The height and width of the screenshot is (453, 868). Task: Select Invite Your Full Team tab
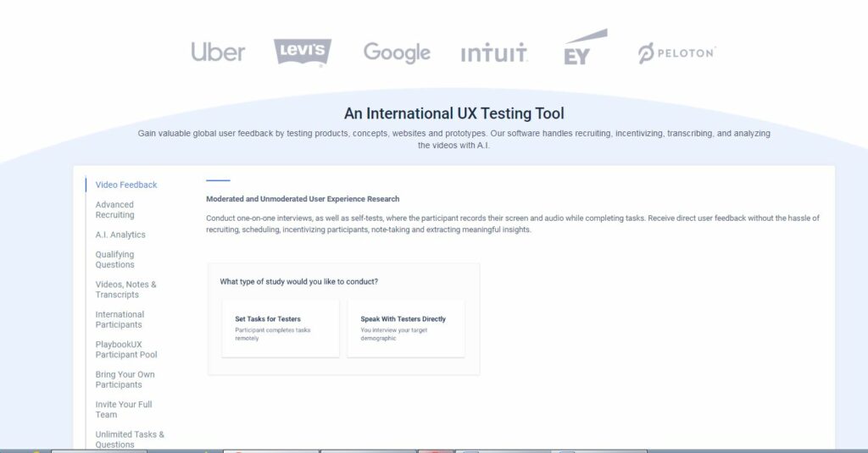124,409
